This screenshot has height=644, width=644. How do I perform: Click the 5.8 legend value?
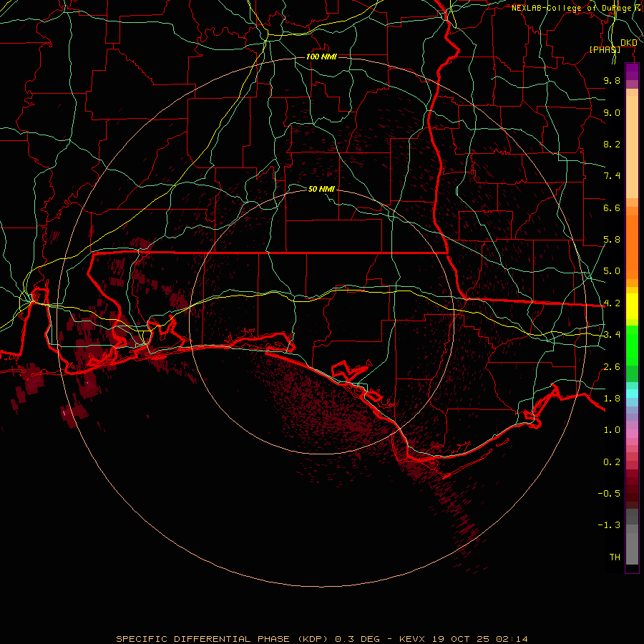612,240
